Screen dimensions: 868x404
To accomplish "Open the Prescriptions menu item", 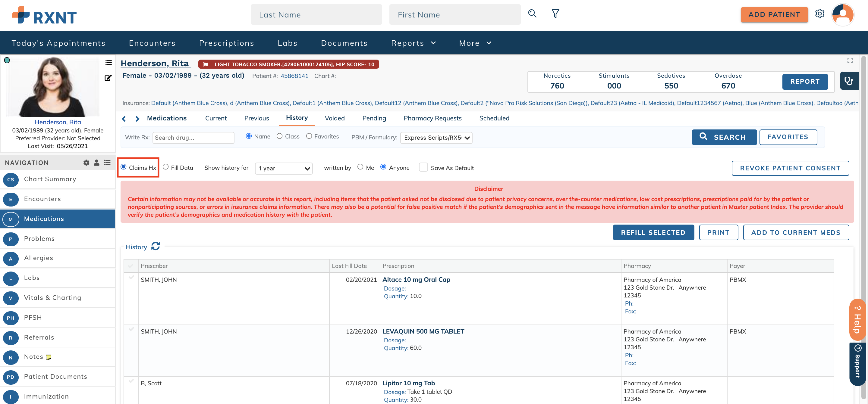I will (x=226, y=43).
